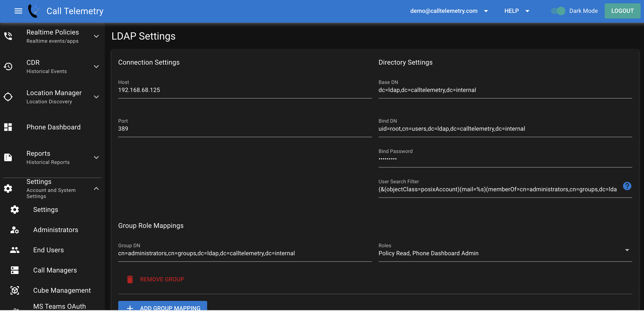Click the Location Manager crosshair icon
This screenshot has height=311, width=644.
8,97
